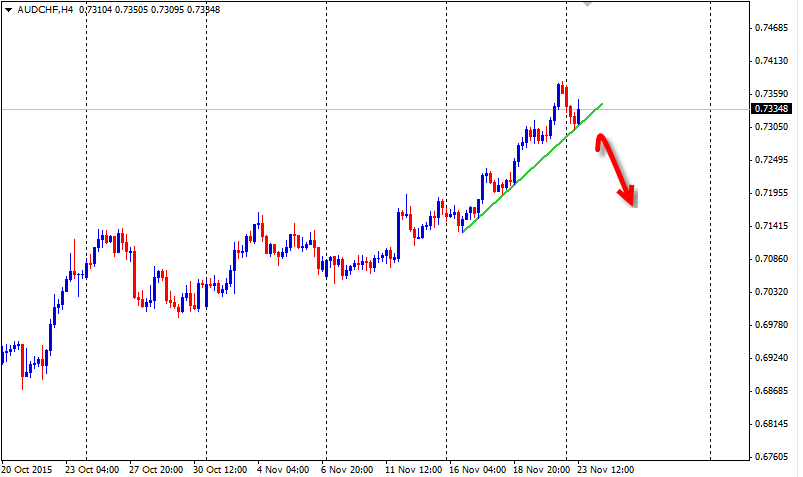Click the 23 Oct 04:00 time label
Screen dimensions: 803x477
(x=92, y=469)
